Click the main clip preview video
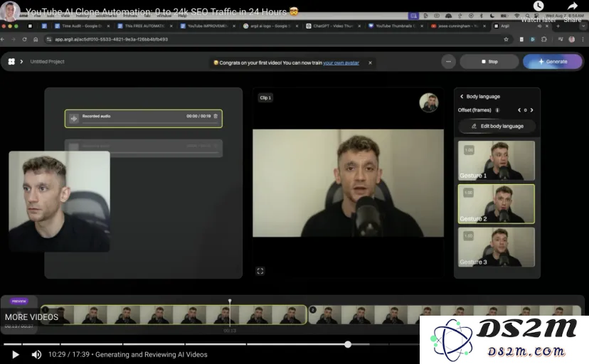Viewport: 589px width, 364px height. click(348, 183)
